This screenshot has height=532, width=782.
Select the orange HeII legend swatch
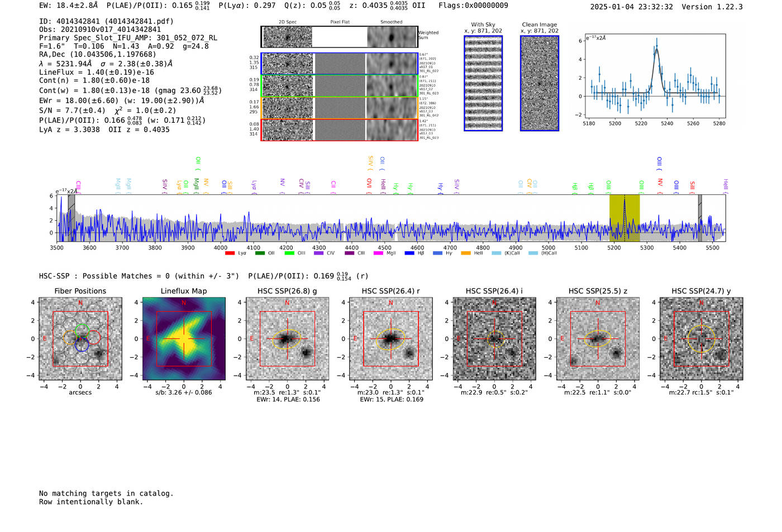pos(466,253)
